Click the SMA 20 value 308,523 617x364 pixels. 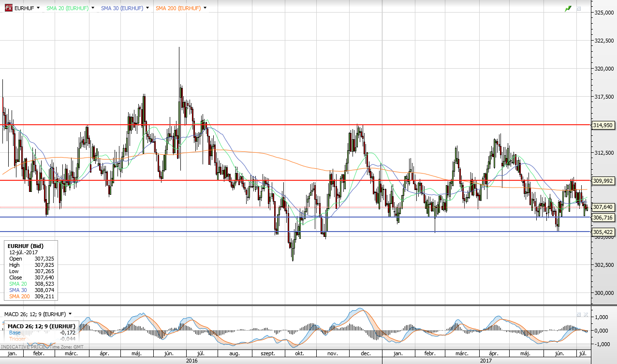pos(44,284)
